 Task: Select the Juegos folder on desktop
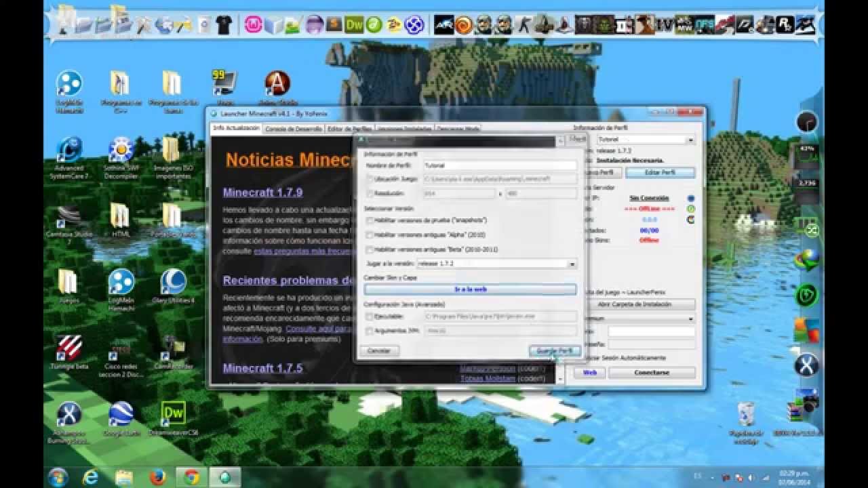68,286
